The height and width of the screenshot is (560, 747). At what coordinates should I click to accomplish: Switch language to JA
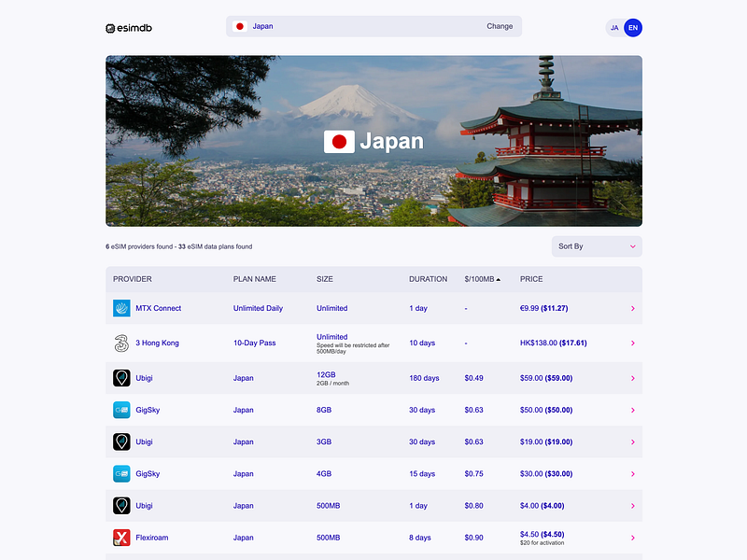click(x=614, y=28)
